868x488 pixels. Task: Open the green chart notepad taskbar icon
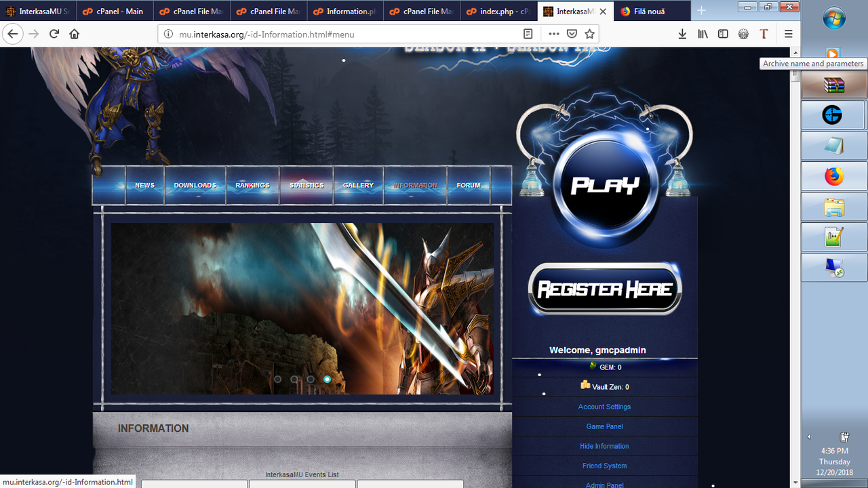click(x=834, y=237)
